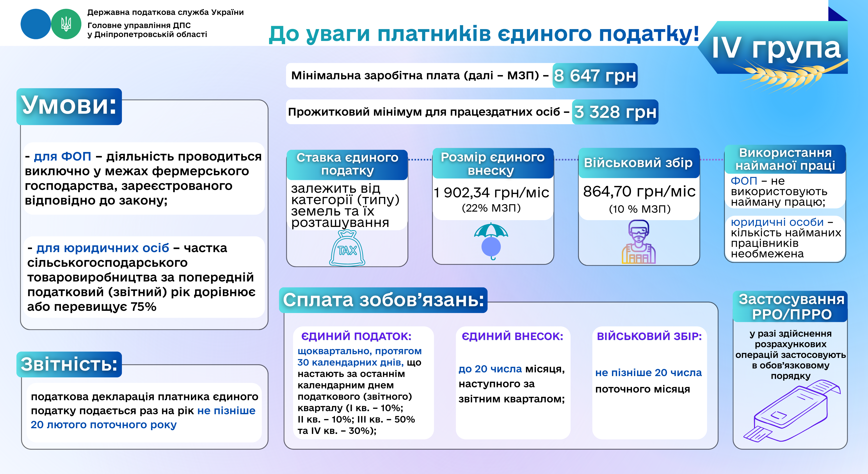Click the soldier icon under Військовий збір

(639, 242)
